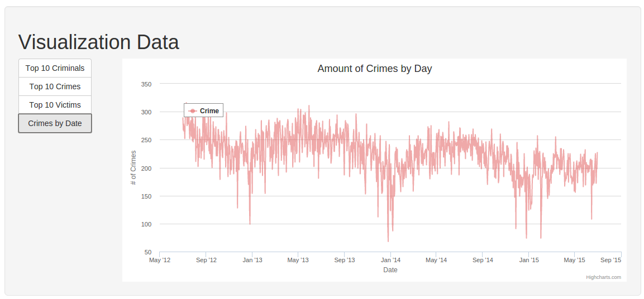Click the Sep '12 date axis label
Image resolution: width=644 pixels, height=299 pixels.
click(206, 260)
